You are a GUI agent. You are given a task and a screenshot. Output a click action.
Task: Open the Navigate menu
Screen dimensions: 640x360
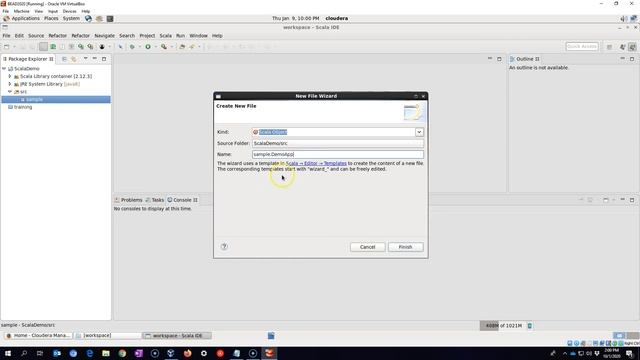pyautogui.click(x=104, y=36)
